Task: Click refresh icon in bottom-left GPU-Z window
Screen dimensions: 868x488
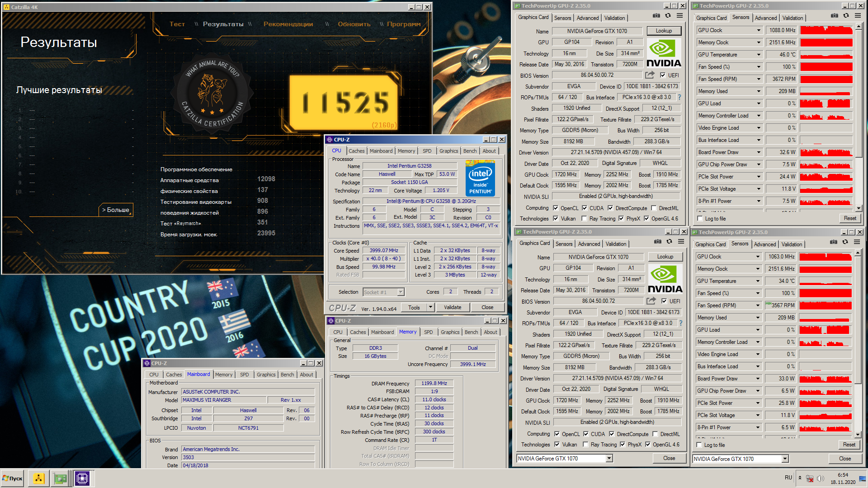Action: pos(669,242)
